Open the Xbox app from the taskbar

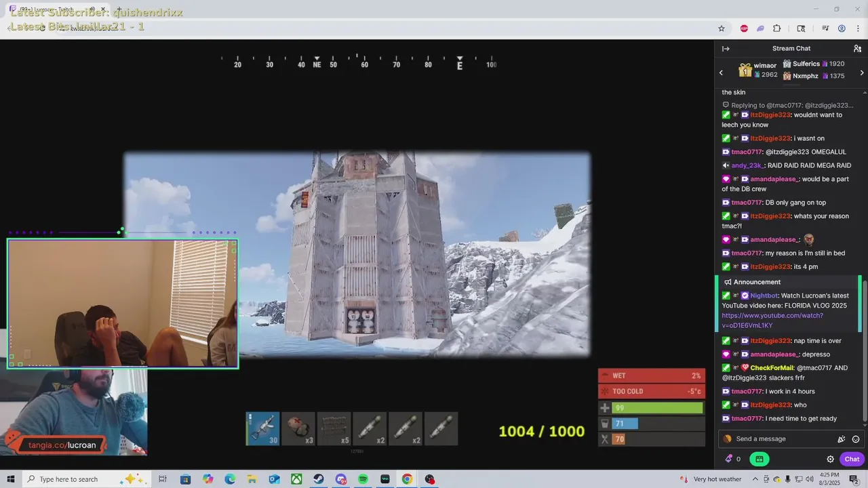(x=296, y=479)
